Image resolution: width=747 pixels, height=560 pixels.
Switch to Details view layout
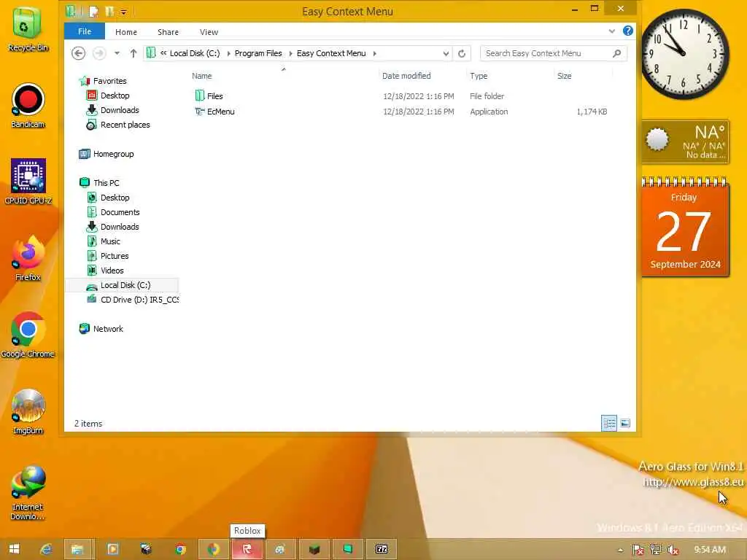[609, 423]
